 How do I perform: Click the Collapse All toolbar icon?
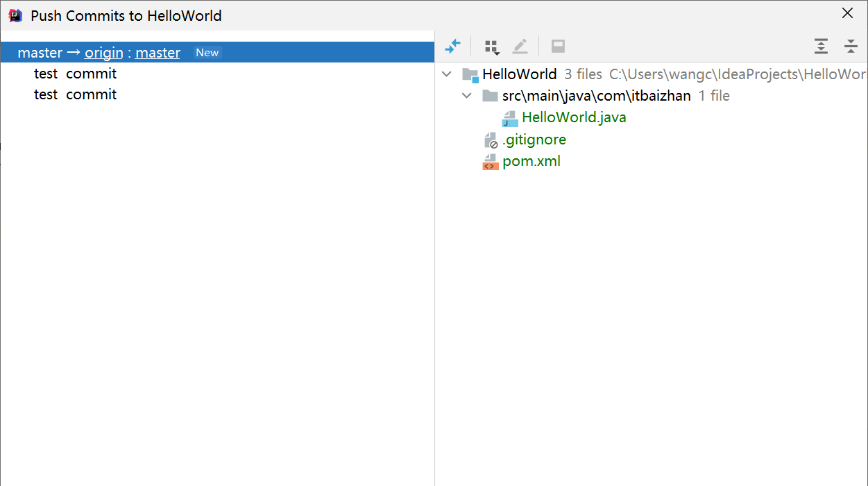point(851,47)
